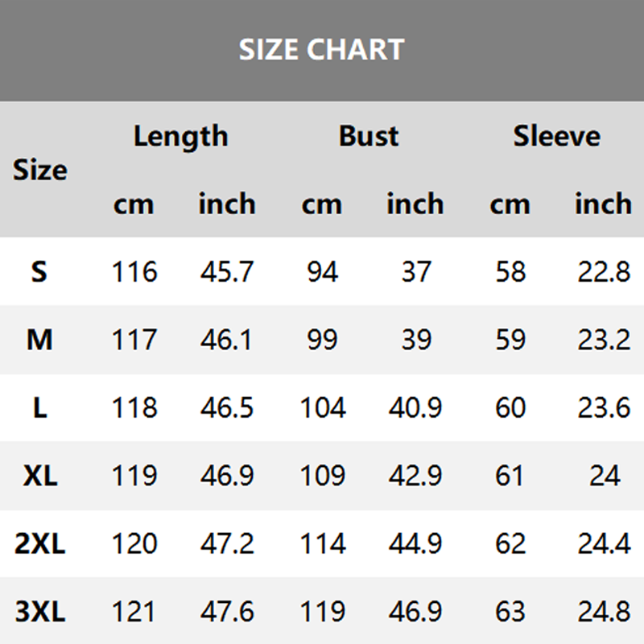This screenshot has height=644, width=644.
Task: Click the L size row label
Action: 39,408
